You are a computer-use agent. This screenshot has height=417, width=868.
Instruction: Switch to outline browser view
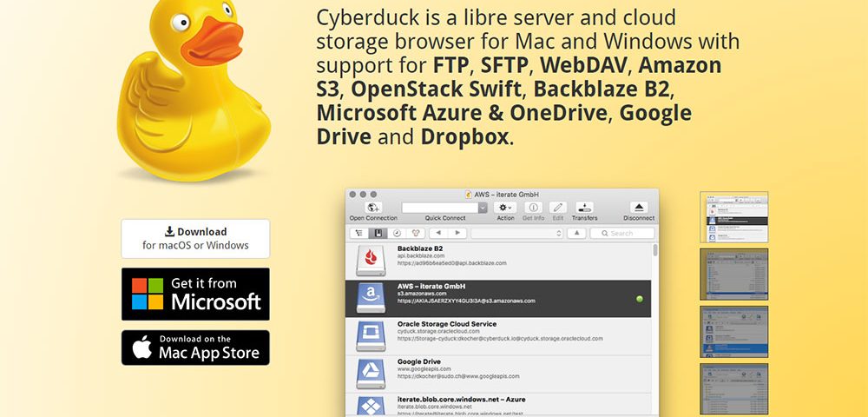[x=359, y=233]
